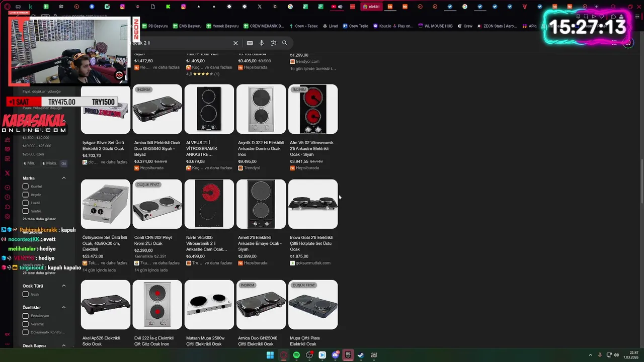Click Mutsan Mupa 2500w Çiftli Ocak image
The width and height of the screenshot is (644, 362).
[209, 305]
